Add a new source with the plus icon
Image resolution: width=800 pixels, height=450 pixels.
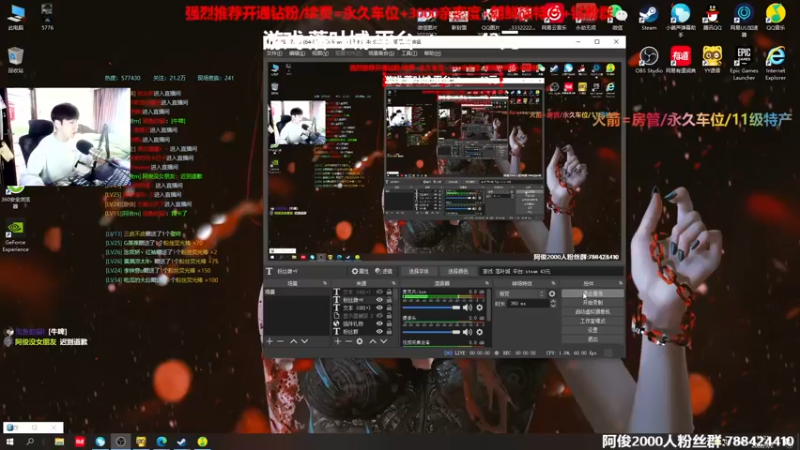(x=338, y=341)
